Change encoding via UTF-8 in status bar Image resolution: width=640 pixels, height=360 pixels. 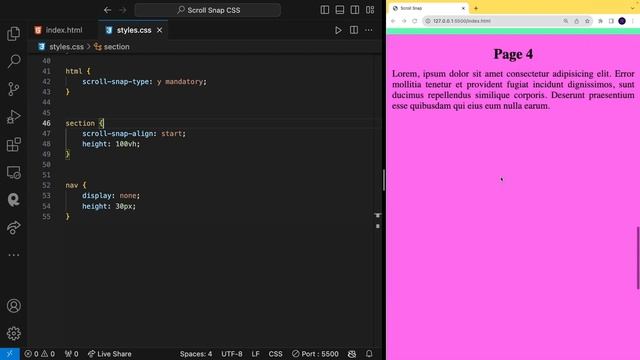(231, 354)
